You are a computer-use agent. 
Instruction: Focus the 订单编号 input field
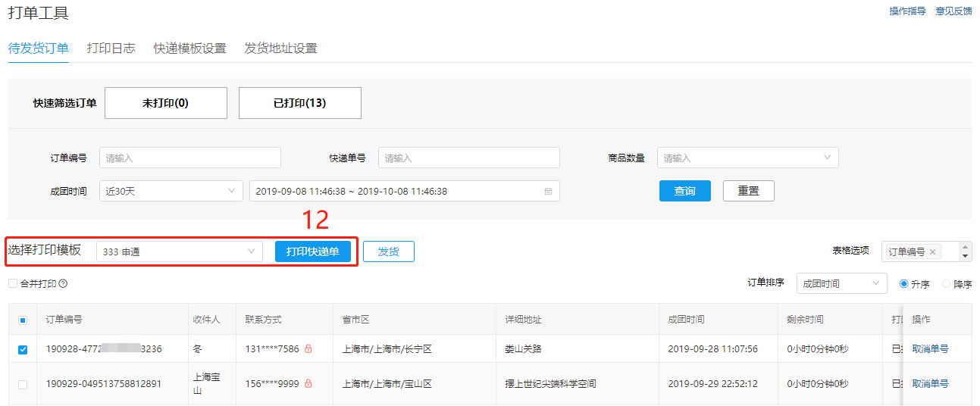coord(190,158)
